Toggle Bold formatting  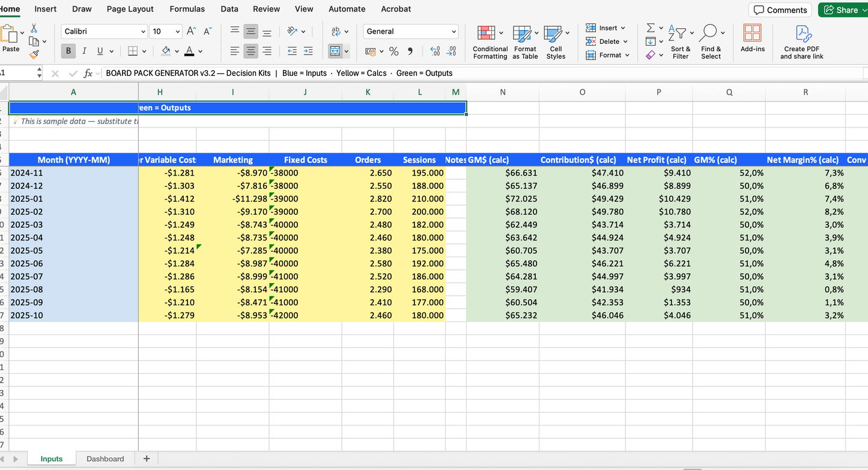(x=68, y=51)
